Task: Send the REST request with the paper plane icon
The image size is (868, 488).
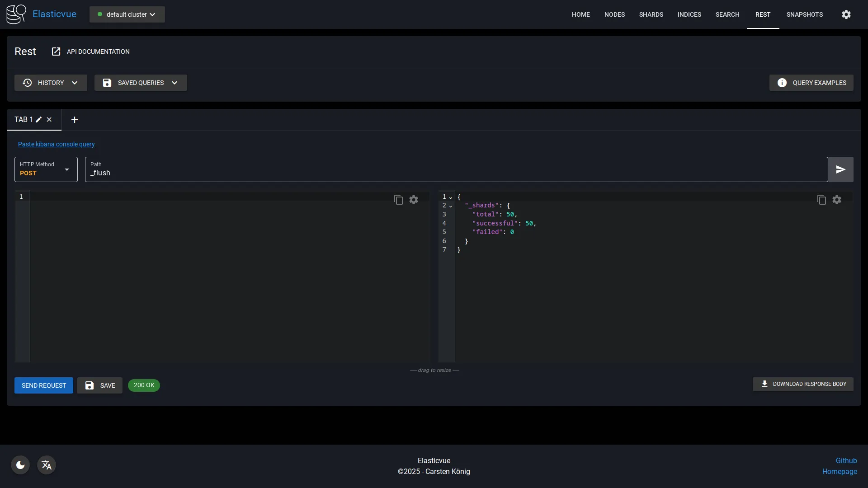Action: pos(840,169)
